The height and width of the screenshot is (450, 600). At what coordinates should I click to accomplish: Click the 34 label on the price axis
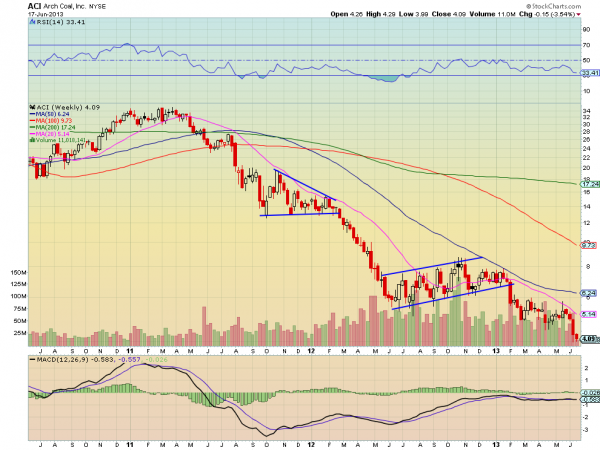click(x=586, y=111)
